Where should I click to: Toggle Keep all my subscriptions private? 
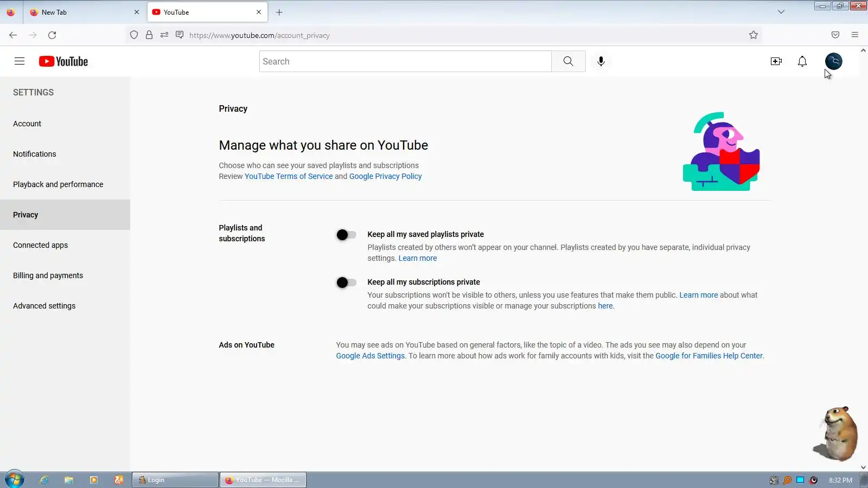pyautogui.click(x=346, y=282)
